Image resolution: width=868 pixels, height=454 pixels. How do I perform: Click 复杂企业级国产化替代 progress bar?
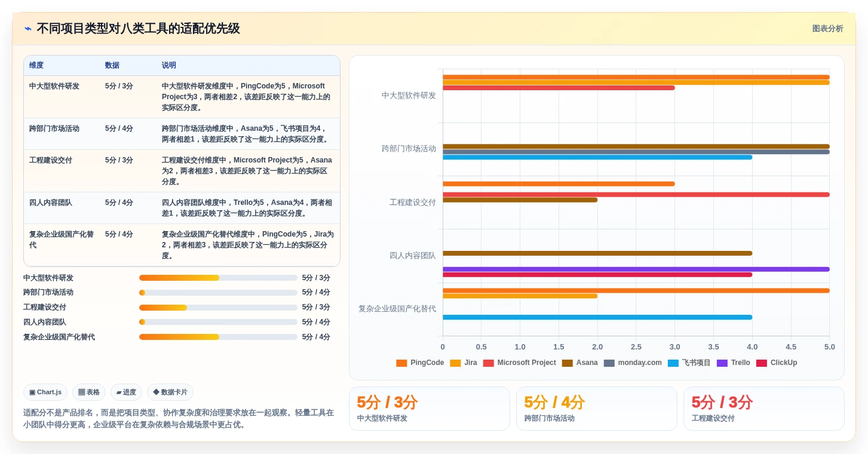pos(218,337)
